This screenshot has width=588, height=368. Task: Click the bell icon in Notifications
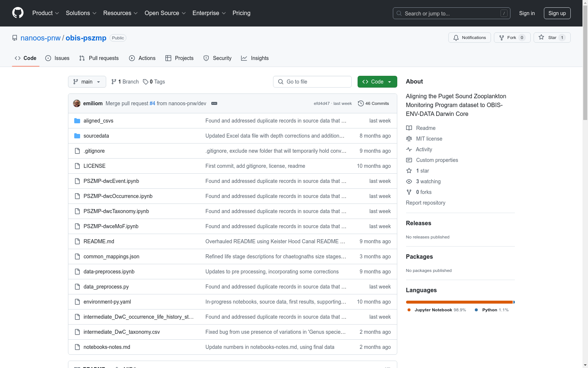coord(456,38)
